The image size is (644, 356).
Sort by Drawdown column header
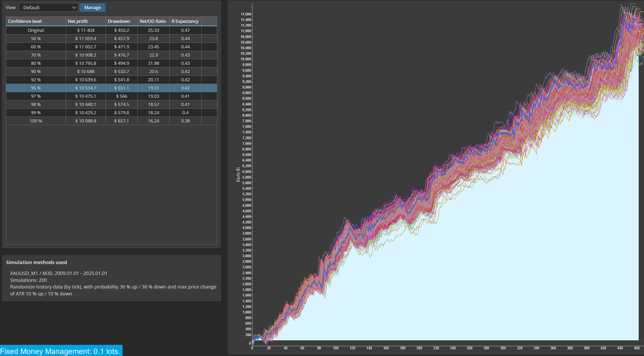tap(121, 21)
